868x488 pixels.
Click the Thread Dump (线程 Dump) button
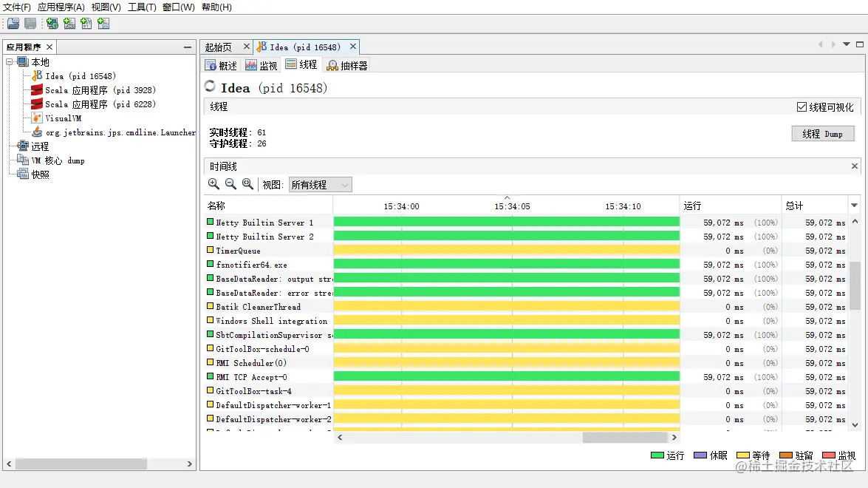(x=823, y=134)
